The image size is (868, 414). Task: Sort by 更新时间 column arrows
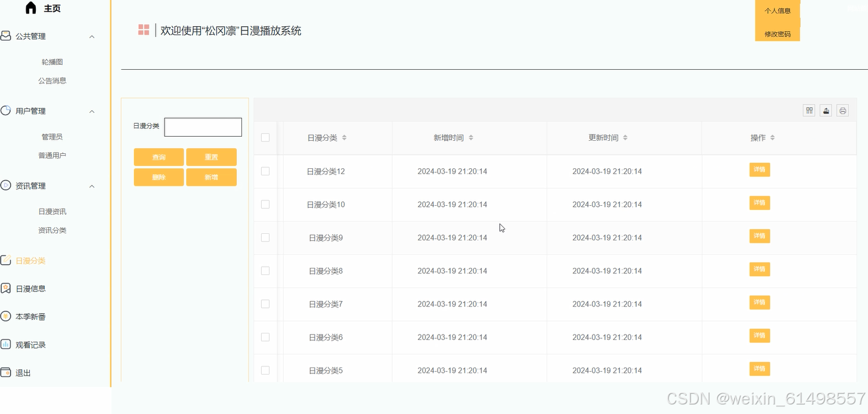click(x=625, y=138)
